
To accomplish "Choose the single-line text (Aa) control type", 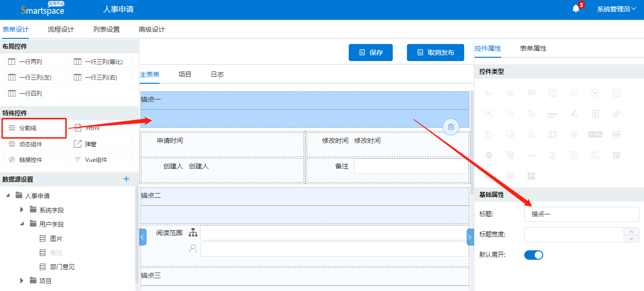I will tap(488, 93).
